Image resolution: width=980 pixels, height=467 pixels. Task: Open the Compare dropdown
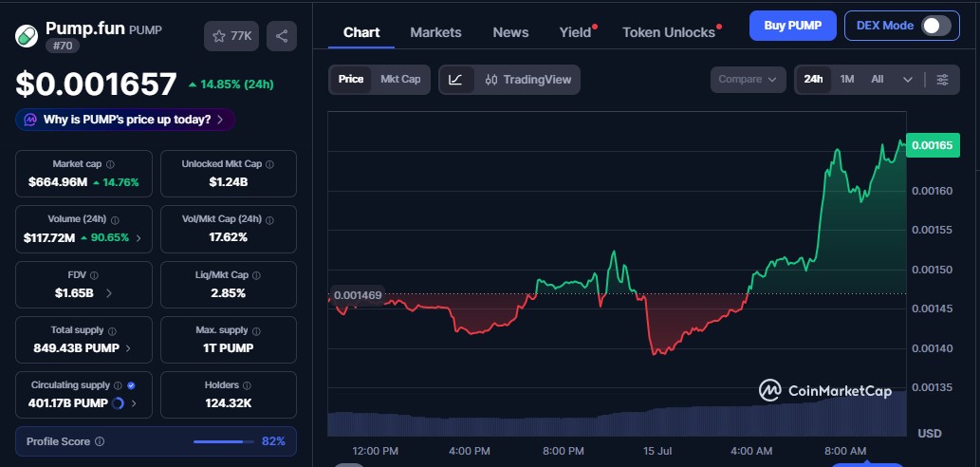coord(749,80)
